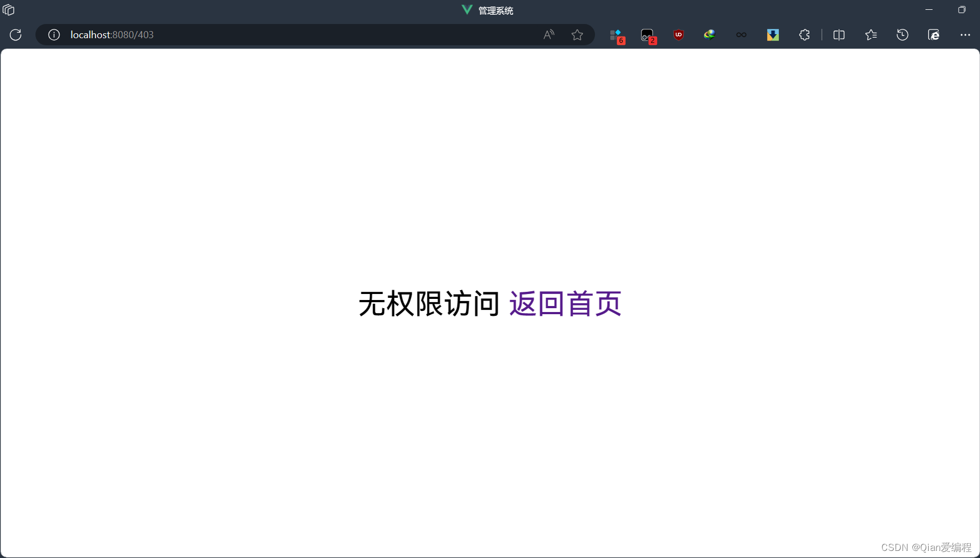Minimize the browser window

pos(929,10)
